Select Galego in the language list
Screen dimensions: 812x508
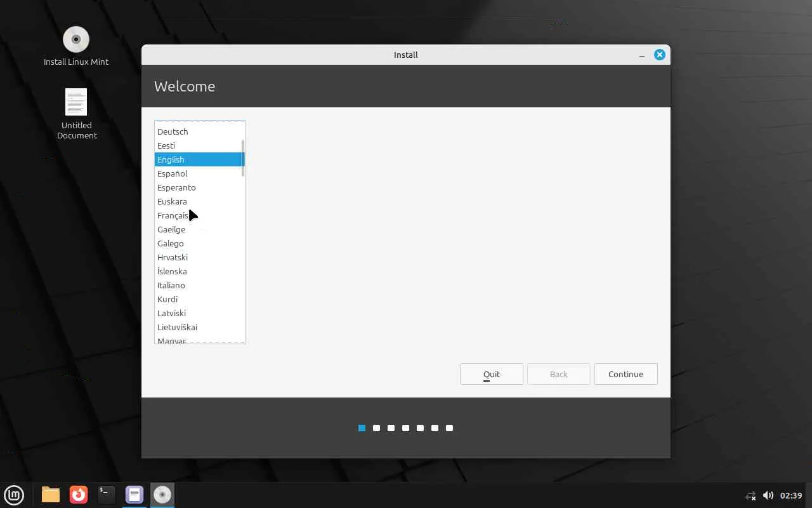pos(199,243)
